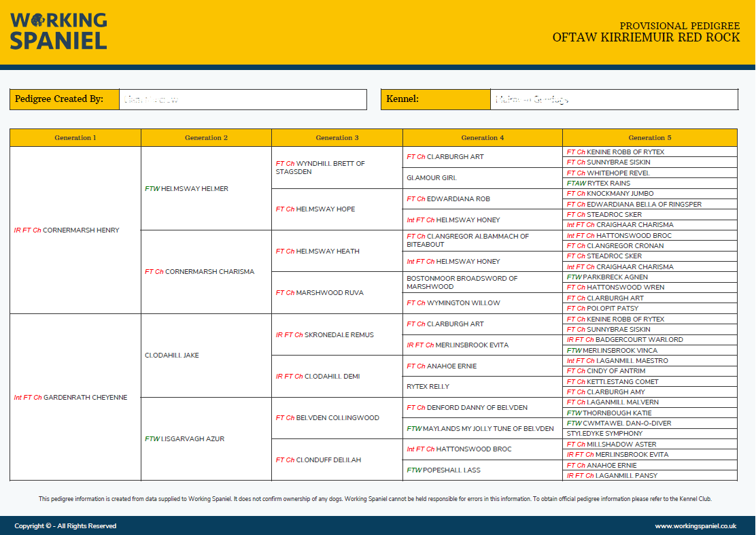Screen dimensions: 756x535
Task: Select Wyndhill Brett of Stagsden entry
Action: pyautogui.click(x=320, y=168)
